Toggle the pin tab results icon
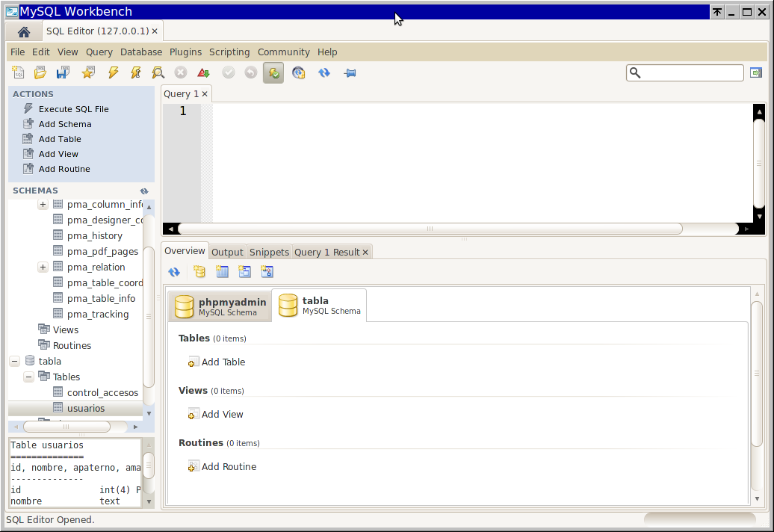The image size is (774, 532). point(350,72)
